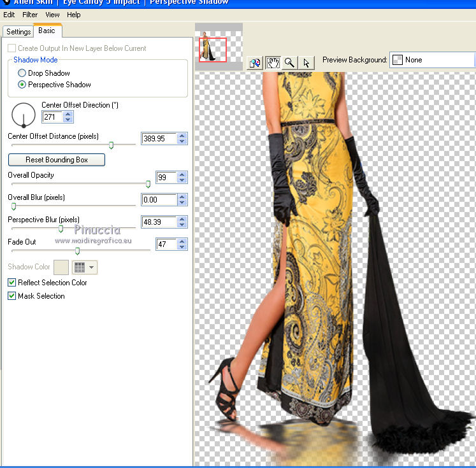This screenshot has height=468, width=476.
Task: Select the zoom magnifier tool
Action: point(289,63)
